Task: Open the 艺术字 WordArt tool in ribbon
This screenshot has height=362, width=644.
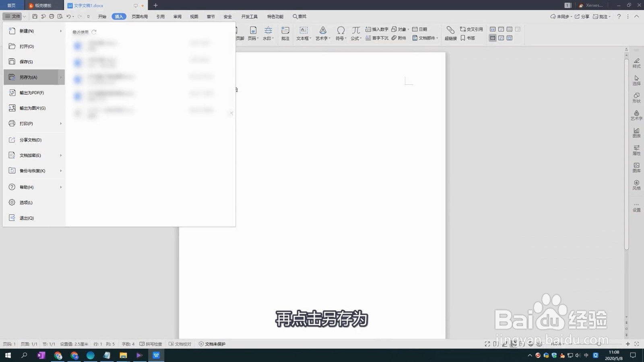Action: pyautogui.click(x=323, y=33)
